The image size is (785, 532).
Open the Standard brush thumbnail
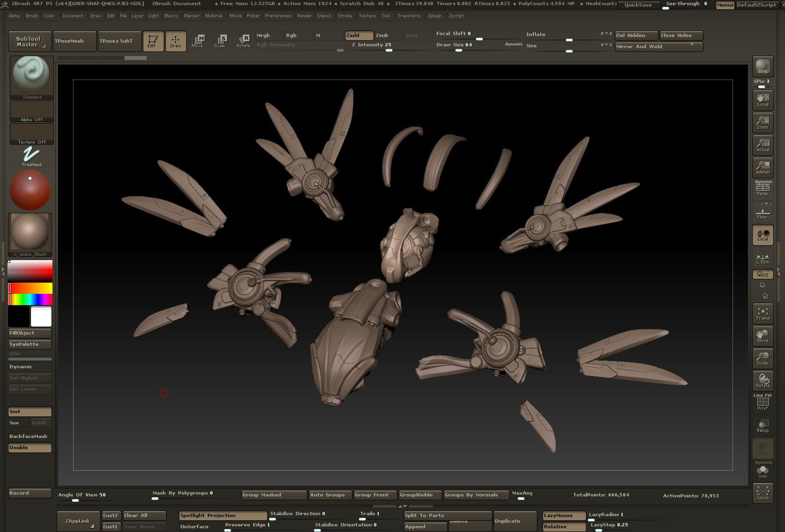point(32,78)
